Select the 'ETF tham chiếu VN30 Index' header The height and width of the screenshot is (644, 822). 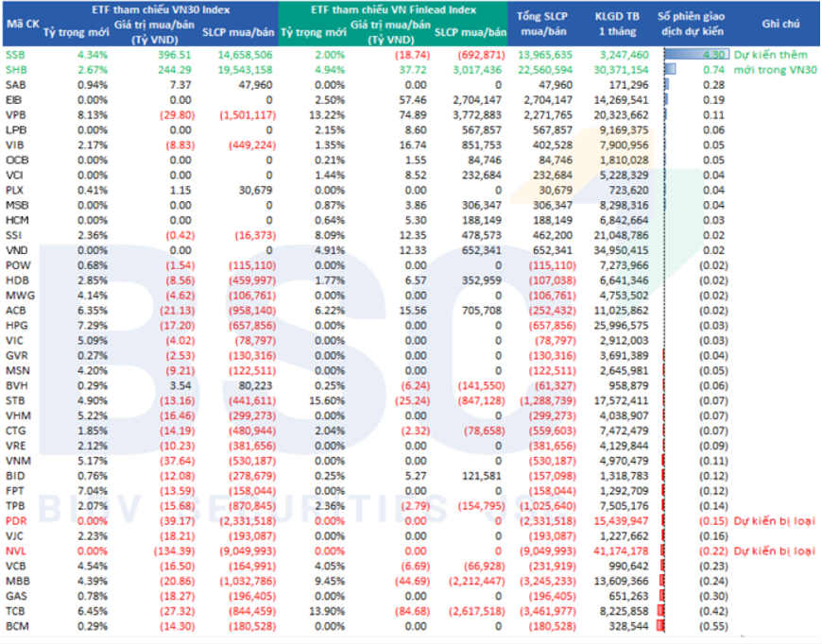(161, 9)
